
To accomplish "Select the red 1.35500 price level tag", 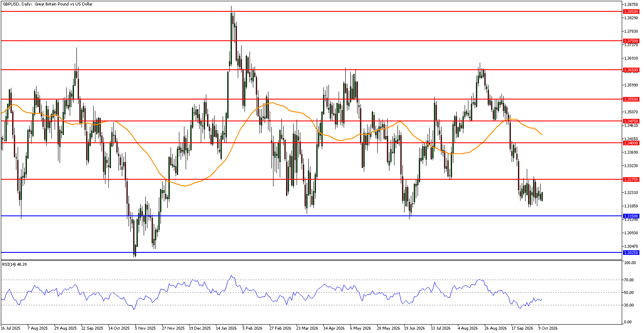I will click(x=631, y=99).
